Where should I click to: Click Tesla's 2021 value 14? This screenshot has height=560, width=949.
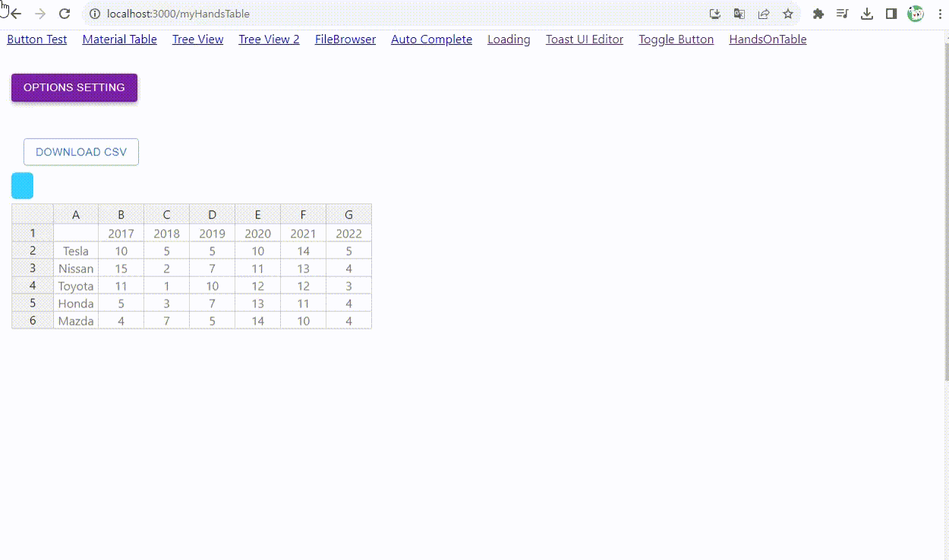pyautogui.click(x=304, y=251)
